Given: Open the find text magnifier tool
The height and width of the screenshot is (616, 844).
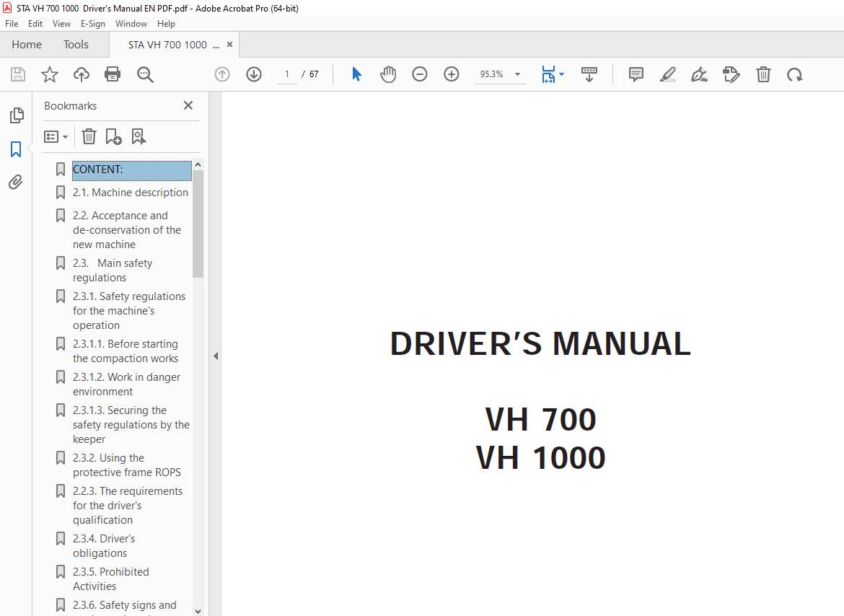Looking at the screenshot, I should 145,74.
